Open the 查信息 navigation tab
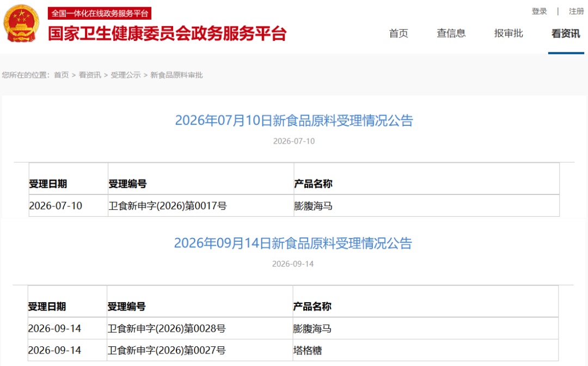The image size is (588, 366). coord(451,33)
